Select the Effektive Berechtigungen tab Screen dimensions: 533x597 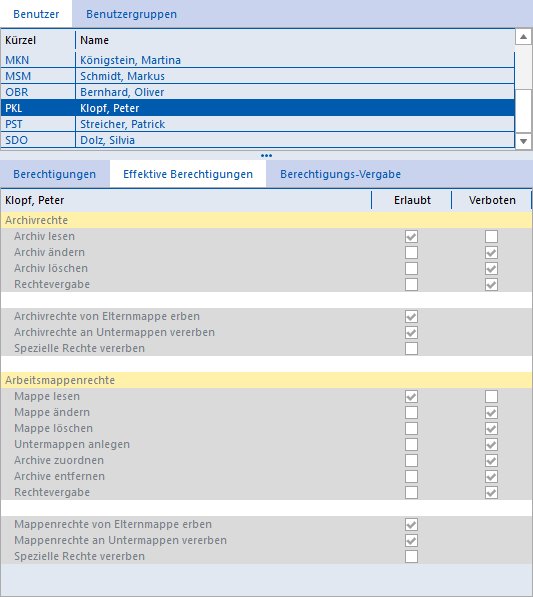pos(188,174)
